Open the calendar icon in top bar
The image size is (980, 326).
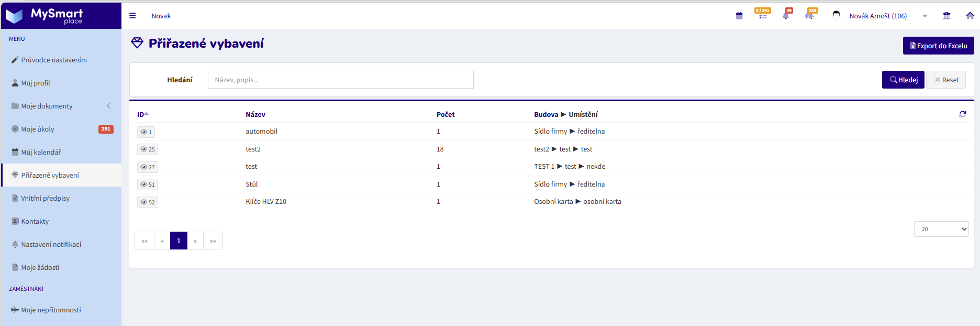(739, 16)
